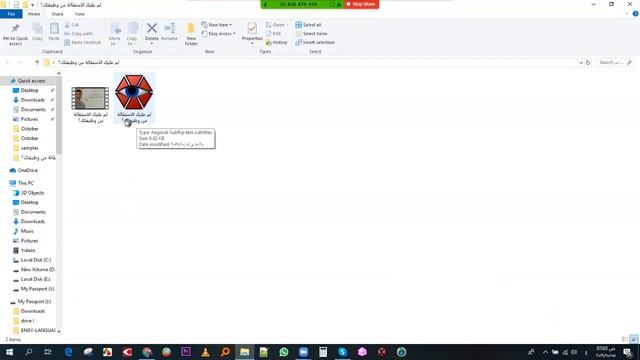Click History in ribbon
The height and width of the screenshot is (360, 640).
276,42
